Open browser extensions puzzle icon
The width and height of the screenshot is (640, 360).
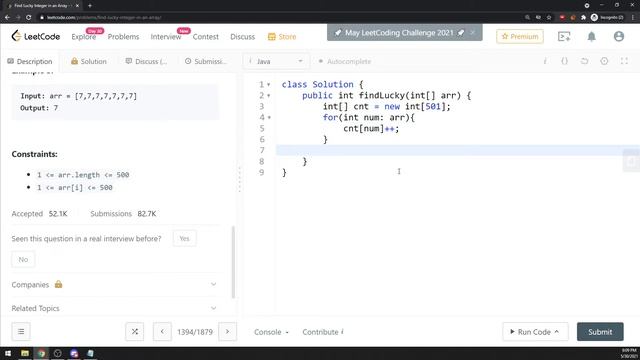point(583,17)
